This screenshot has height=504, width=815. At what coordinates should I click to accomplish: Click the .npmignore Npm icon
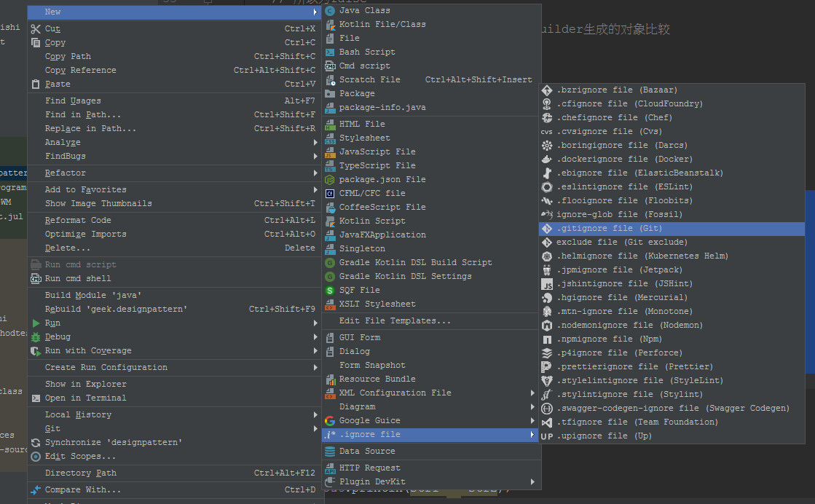pos(547,339)
